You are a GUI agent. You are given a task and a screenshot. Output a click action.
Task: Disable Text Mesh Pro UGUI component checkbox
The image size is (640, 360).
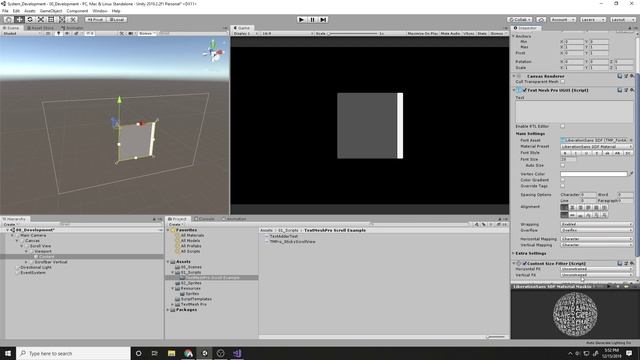(525, 90)
